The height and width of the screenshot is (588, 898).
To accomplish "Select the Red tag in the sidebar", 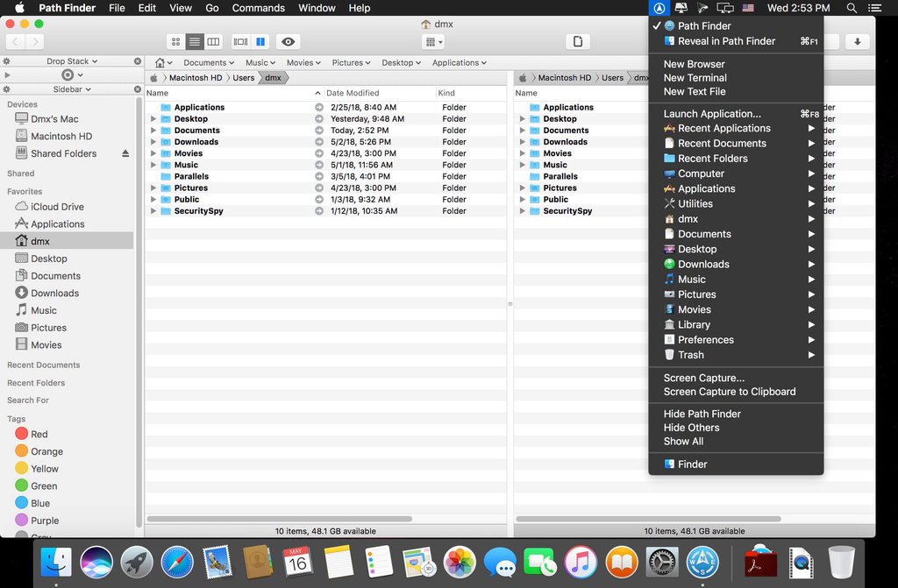I will coord(39,435).
